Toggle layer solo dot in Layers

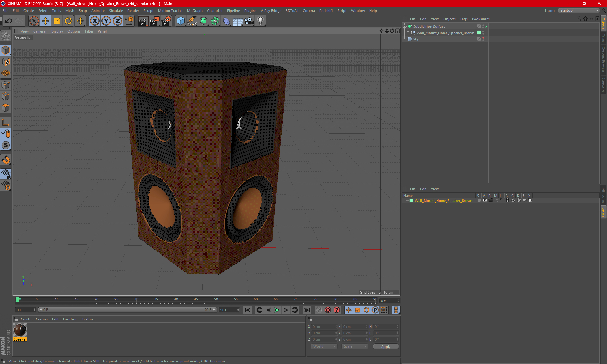tap(479, 200)
